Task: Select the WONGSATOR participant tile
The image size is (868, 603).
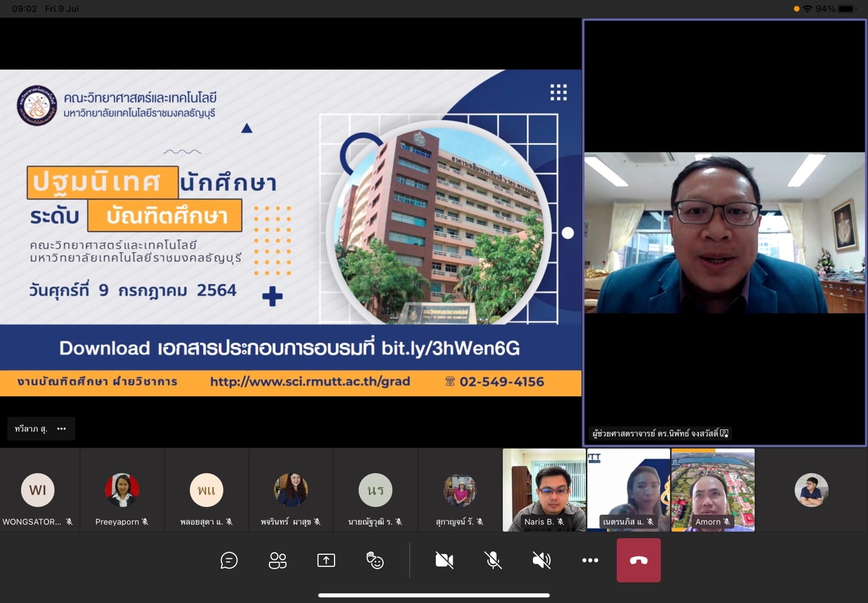Action: pos(38,490)
